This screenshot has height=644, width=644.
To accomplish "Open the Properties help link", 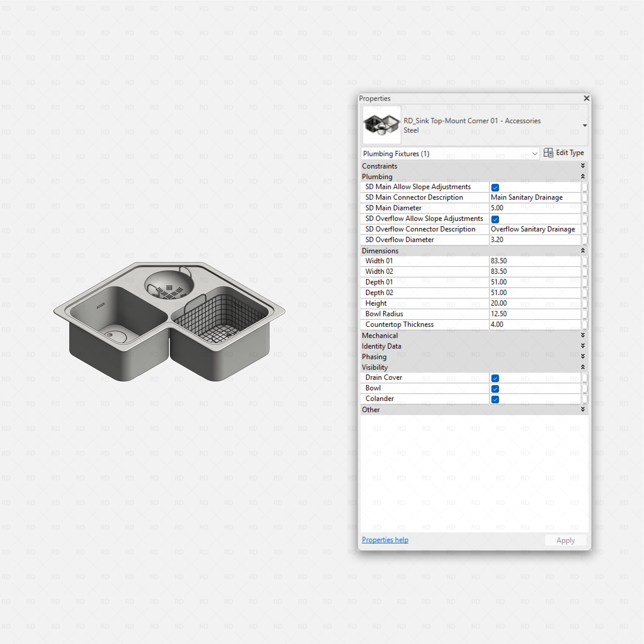I will 385,540.
